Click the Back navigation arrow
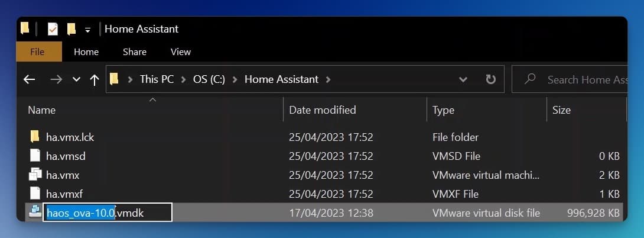The height and width of the screenshot is (238, 644). click(x=29, y=79)
